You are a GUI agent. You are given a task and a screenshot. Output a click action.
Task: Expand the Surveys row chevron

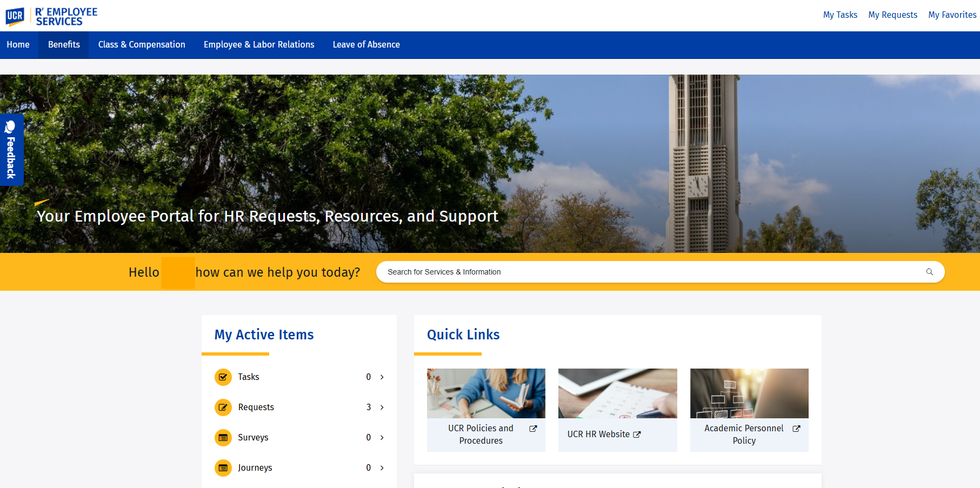pyautogui.click(x=382, y=438)
